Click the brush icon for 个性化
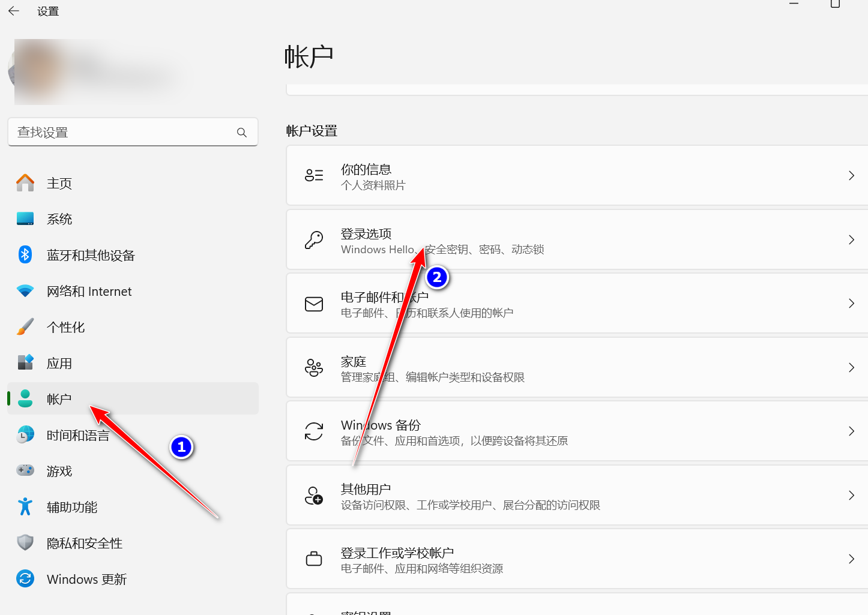This screenshot has width=868, height=615. (25, 326)
